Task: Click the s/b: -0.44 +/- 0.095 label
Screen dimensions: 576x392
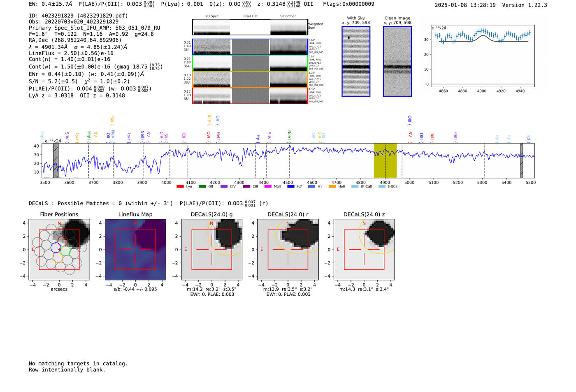Action: pos(135,289)
